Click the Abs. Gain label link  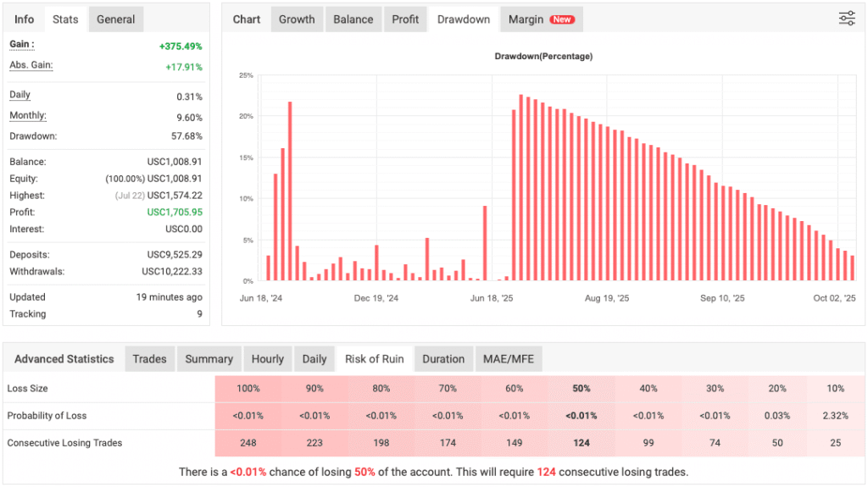click(31, 66)
